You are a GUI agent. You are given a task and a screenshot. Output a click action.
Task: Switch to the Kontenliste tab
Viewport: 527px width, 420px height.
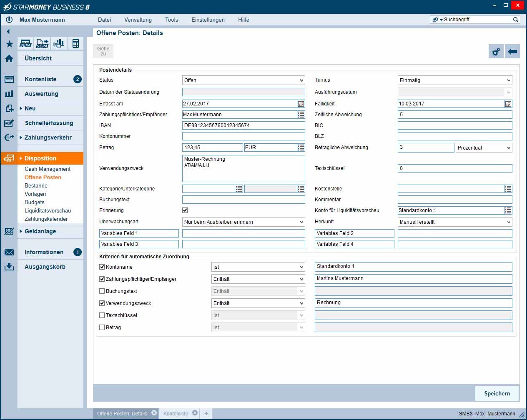(176, 414)
